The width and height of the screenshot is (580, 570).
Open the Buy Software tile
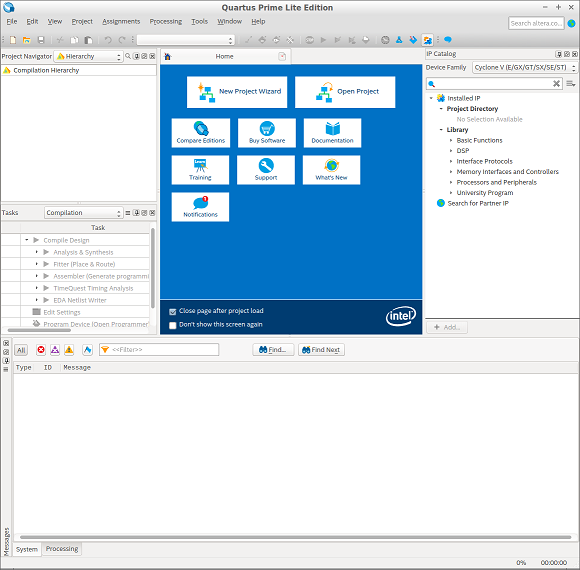[x=267, y=133]
